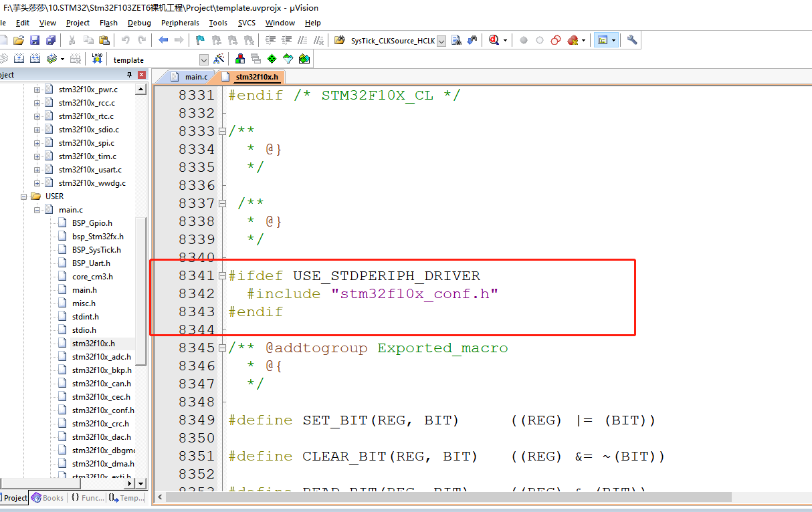Expand the USER folder in project tree
812x512 pixels.
pos(24,196)
